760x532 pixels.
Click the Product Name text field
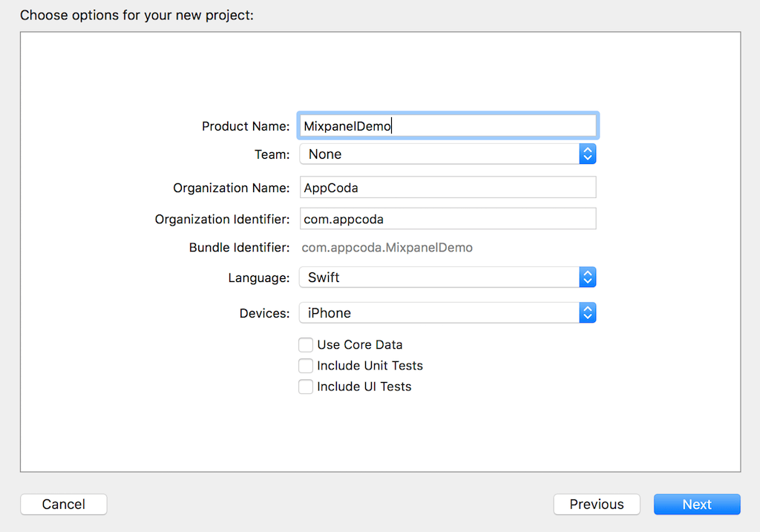click(448, 126)
